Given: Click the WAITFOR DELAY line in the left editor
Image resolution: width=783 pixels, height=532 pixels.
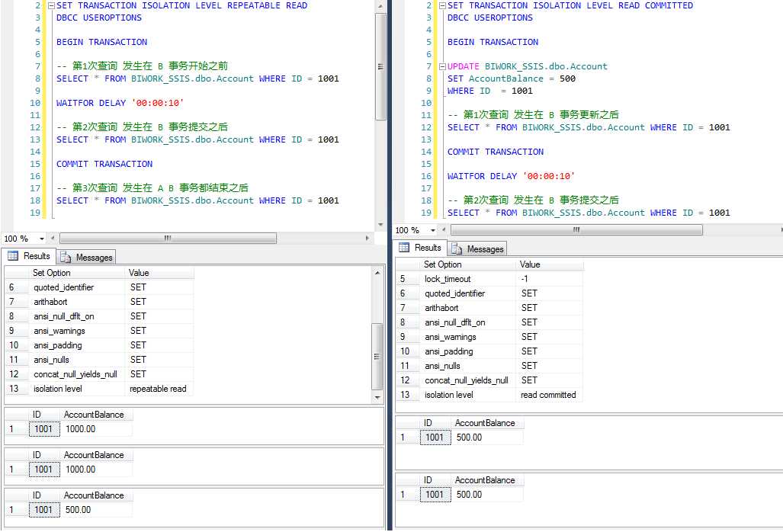Looking at the screenshot, I should 120,103.
